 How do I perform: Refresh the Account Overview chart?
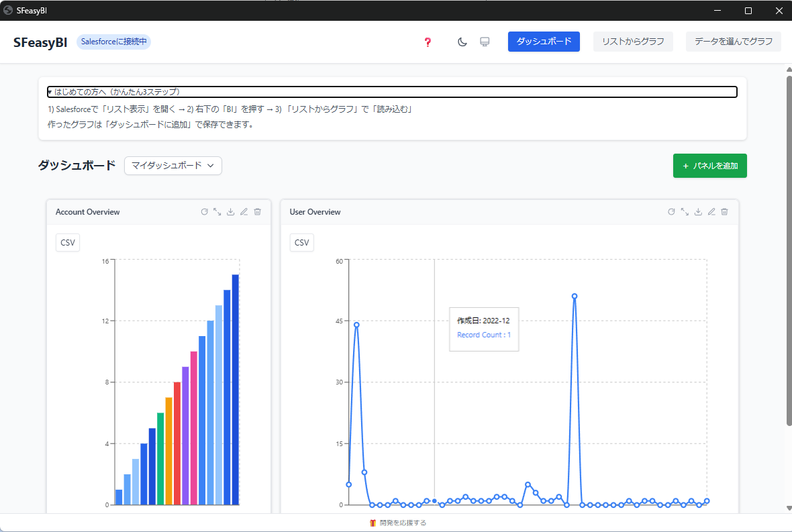[204, 211]
